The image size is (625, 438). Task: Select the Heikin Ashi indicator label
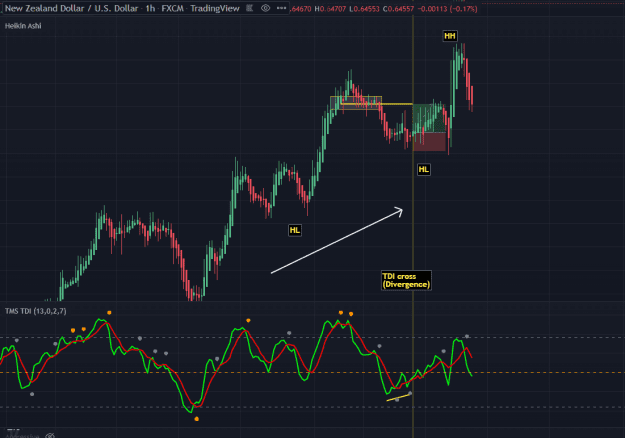click(x=23, y=26)
